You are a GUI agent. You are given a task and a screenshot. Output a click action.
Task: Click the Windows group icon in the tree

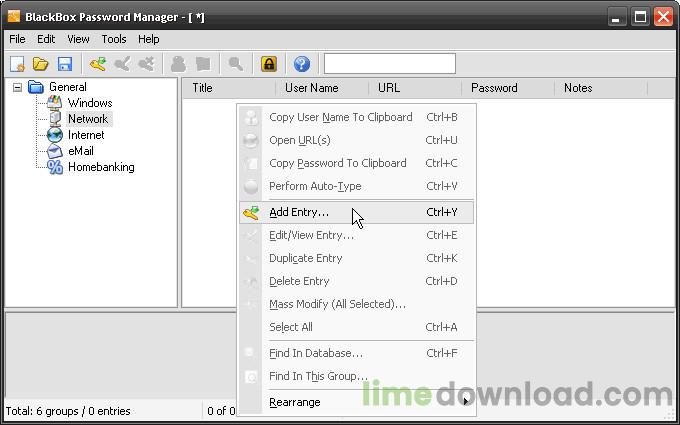pos(55,103)
